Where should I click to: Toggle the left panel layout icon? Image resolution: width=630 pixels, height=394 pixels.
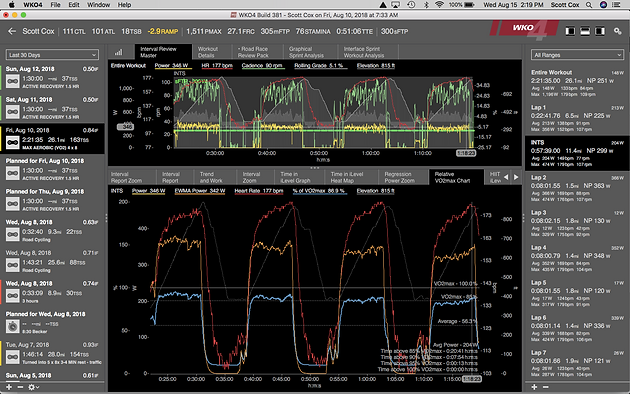pos(570,31)
